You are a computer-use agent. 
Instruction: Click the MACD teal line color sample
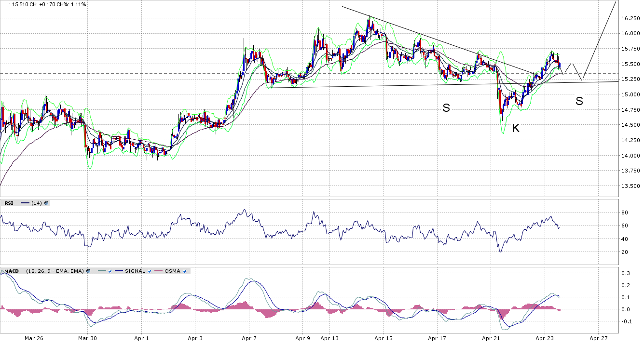click(x=102, y=271)
